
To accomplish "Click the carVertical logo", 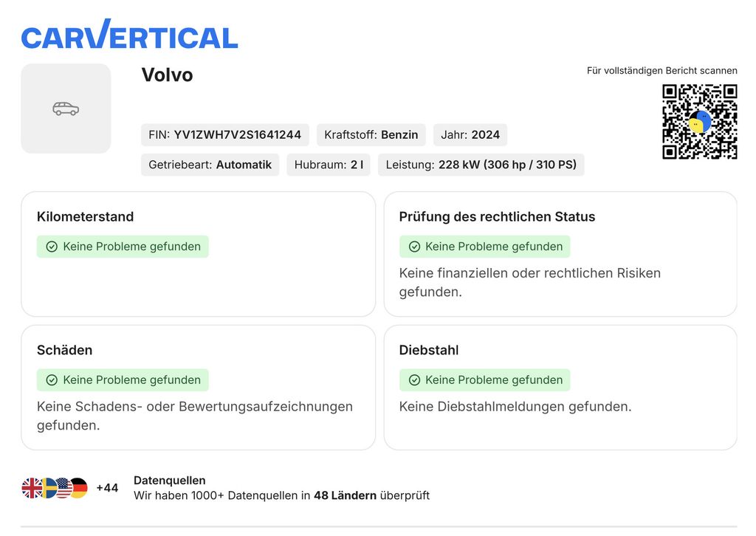I will tap(129, 34).
